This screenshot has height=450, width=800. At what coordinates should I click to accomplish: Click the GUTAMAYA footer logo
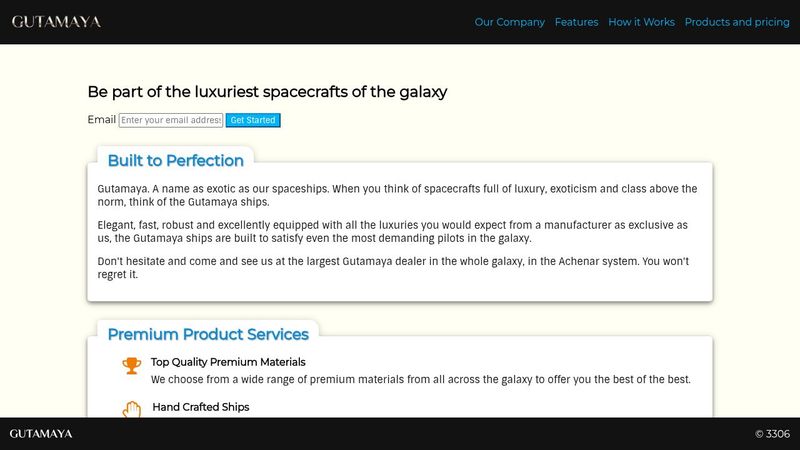(x=41, y=434)
